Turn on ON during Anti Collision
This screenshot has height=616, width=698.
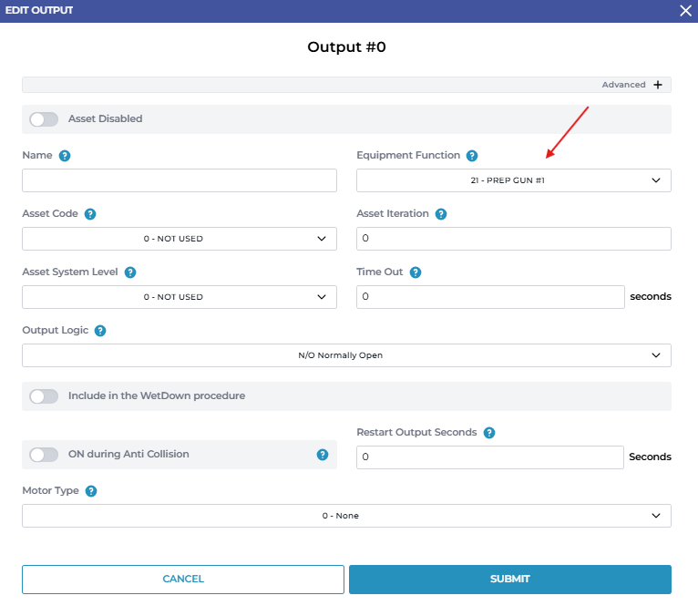[44, 455]
